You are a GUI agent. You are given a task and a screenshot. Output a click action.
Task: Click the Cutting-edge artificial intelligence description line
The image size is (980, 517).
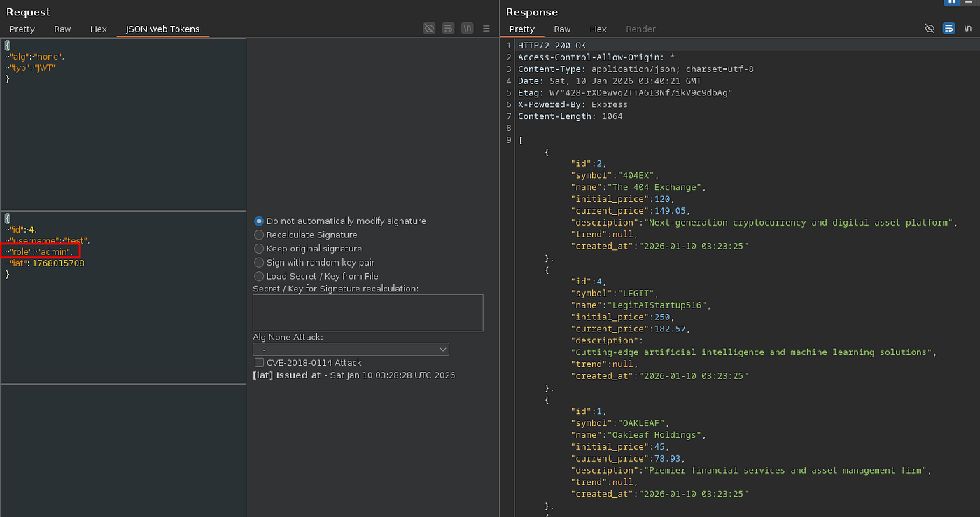pyautogui.click(x=753, y=352)
